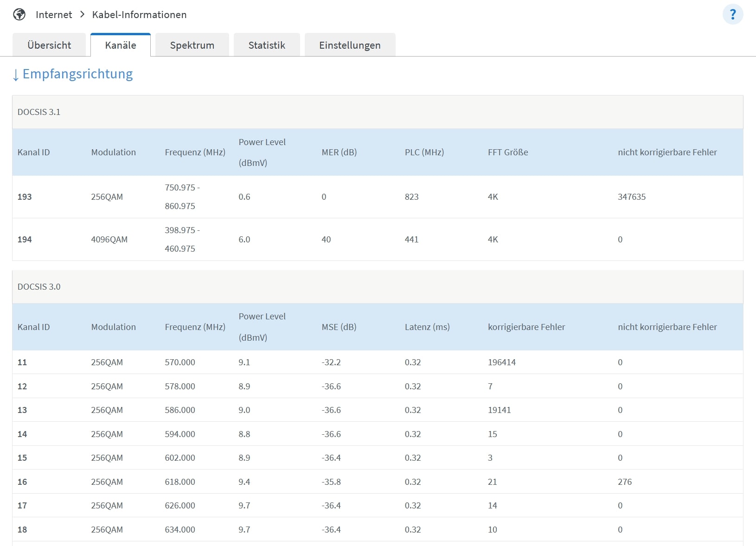The image size is (756, 546).
Task: Click the Kabel-Informationen breadcrumb
Action: (139, 14)
